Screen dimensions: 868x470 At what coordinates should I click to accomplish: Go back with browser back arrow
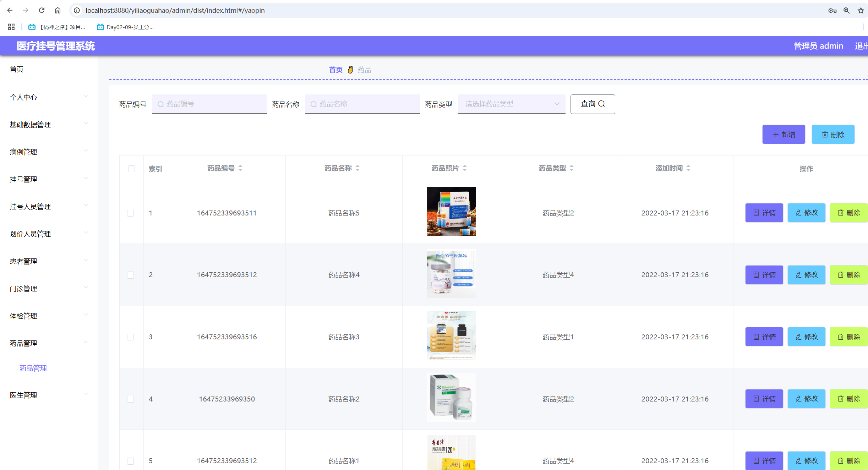[x=10, y=10]
